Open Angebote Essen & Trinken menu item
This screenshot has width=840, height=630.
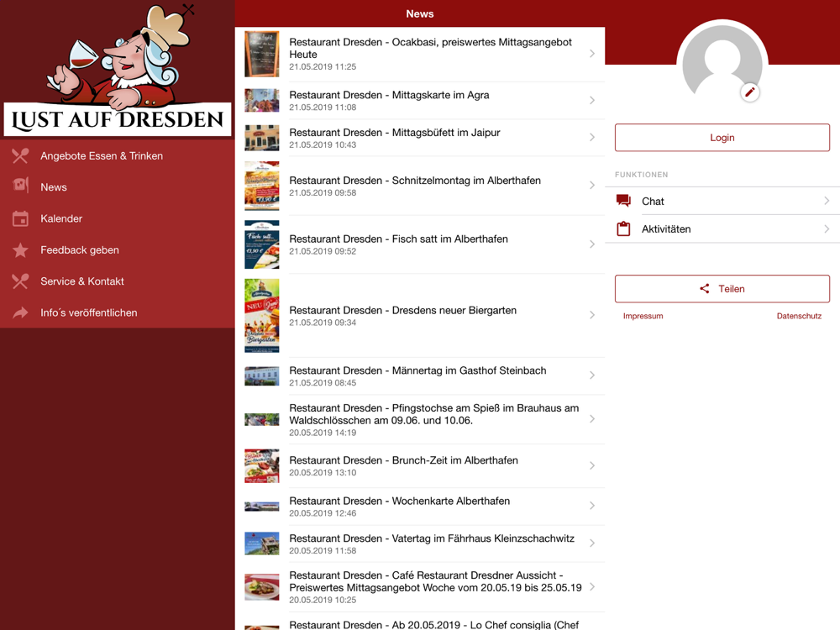(118, 156)
